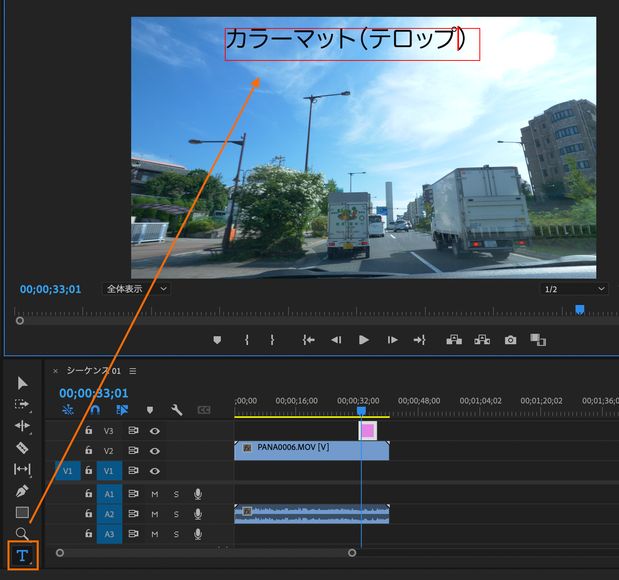Click the timeline playhead handle
The height and width of the screenshot is (580, 619).
[x=361, y=411]
